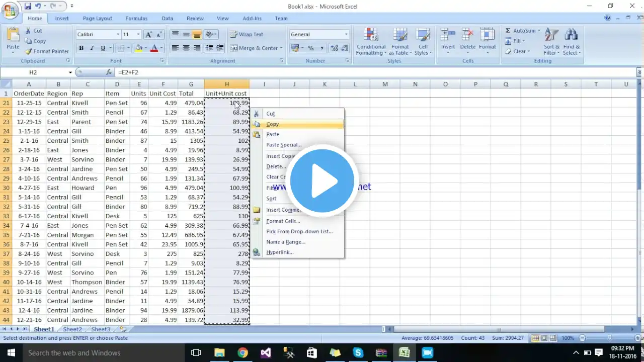Click the Conditional Formatting icon
The width and height of the screenshot is (644, 362).
[371, 35]
